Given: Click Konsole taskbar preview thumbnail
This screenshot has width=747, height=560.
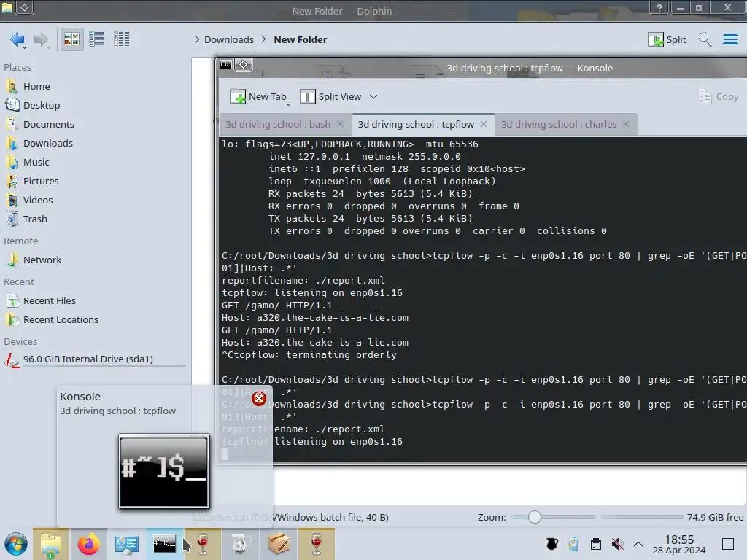Looking at the screenshot, I should 164,471.
